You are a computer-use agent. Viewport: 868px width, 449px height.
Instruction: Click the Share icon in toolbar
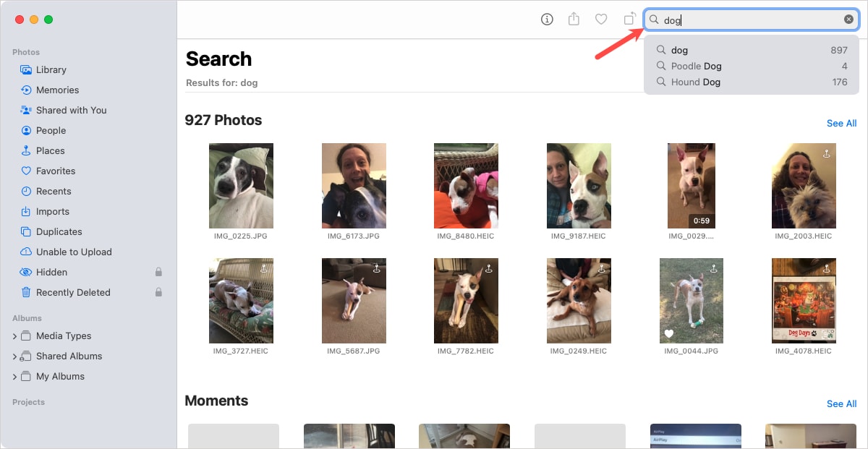click(574, 20)
